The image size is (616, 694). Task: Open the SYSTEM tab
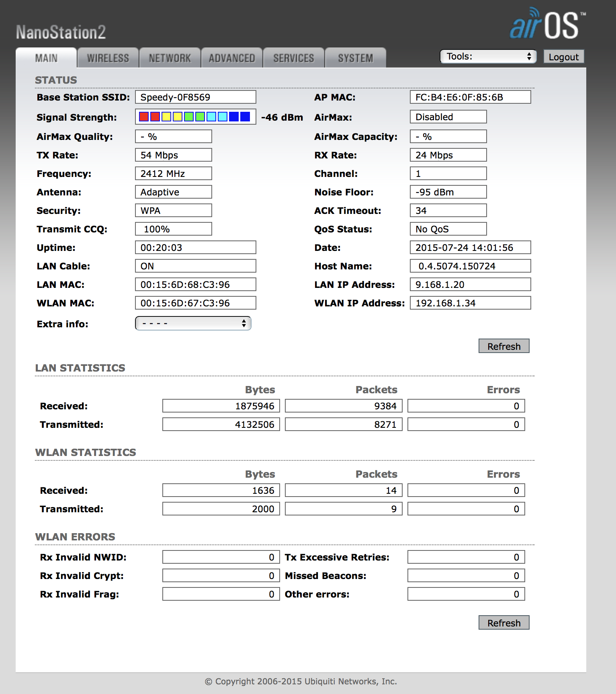click(x=356, y=58)
